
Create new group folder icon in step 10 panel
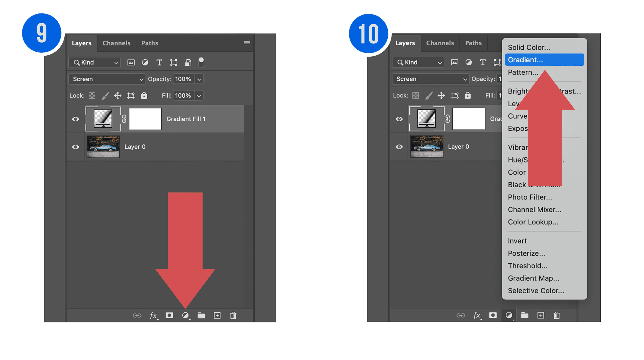[x=525, y=315]
